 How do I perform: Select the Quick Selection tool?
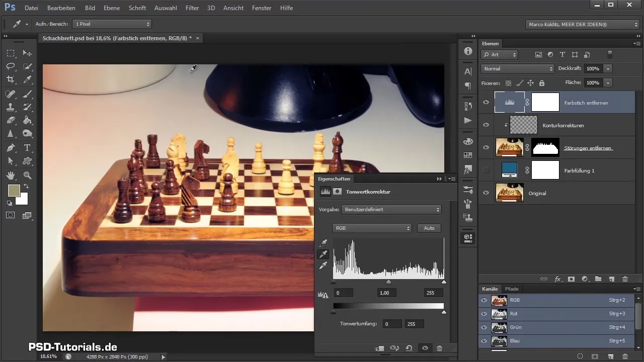pos(27,66)
